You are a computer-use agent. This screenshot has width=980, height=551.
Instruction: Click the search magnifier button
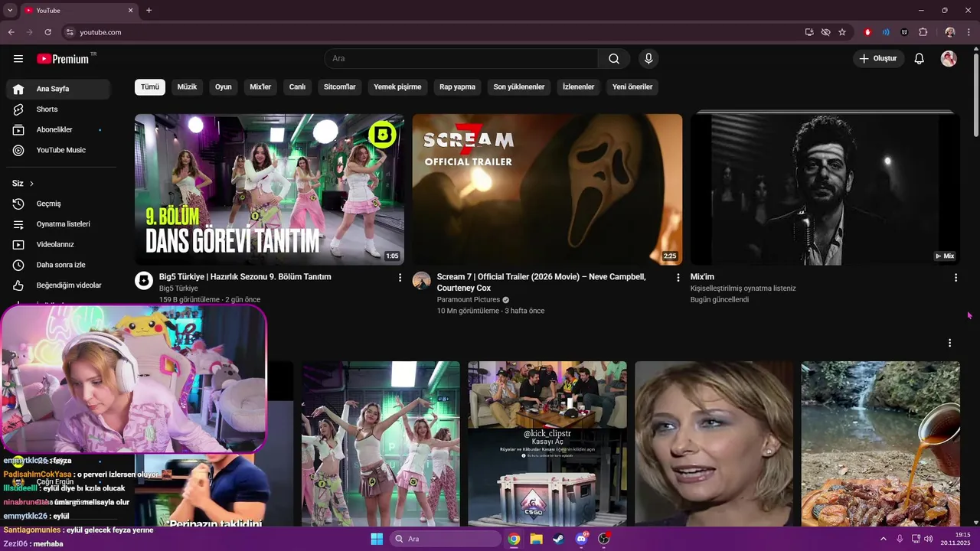point(614,59)
